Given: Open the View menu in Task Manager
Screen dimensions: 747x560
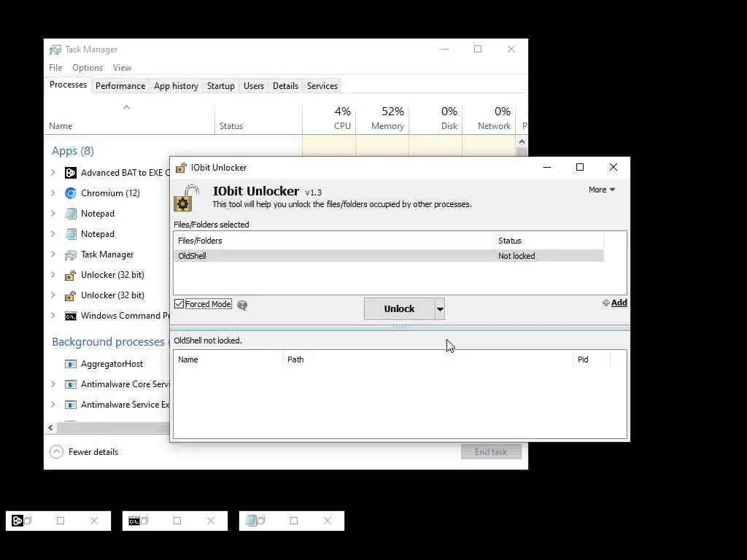Looking at the screenshot, I should click(x=122, y=68).
